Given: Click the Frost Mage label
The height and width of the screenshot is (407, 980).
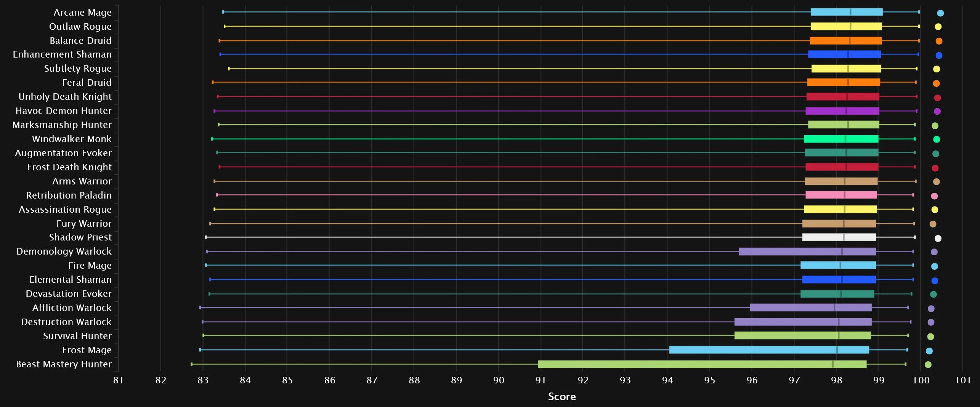Looking at the screenshot, I should click(87, 350).
